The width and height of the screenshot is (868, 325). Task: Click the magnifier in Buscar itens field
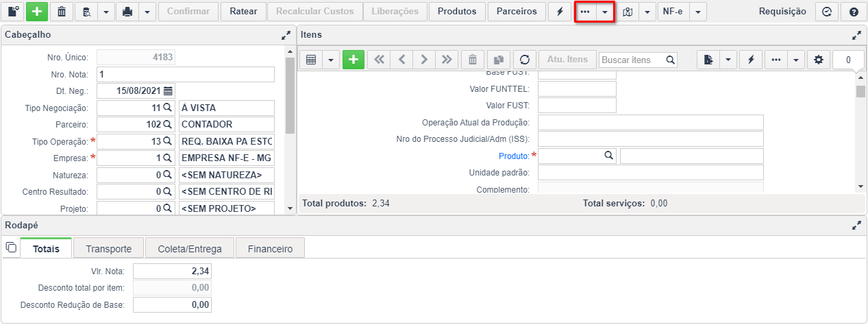671,60
